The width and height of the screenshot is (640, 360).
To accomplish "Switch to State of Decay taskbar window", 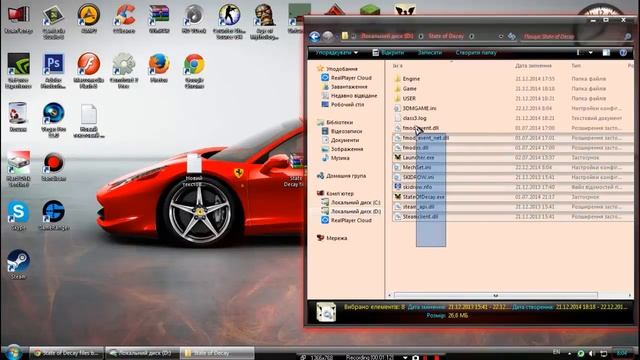I will (217, 353).
